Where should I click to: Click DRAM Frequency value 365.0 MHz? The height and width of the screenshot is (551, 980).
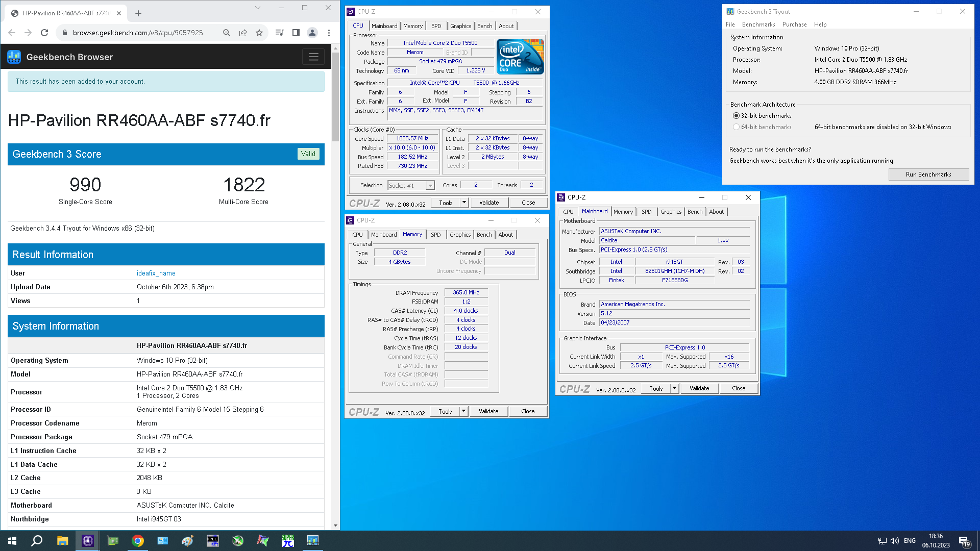tap(466, 293)
